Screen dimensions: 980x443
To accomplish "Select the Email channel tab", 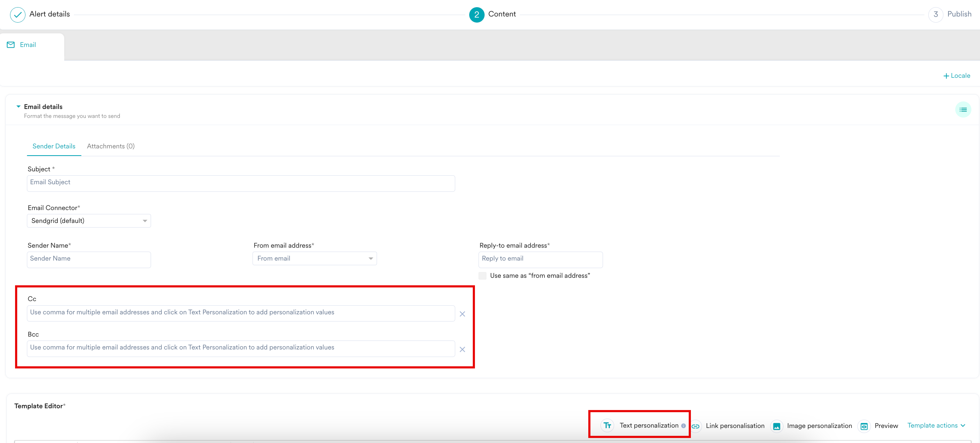I will [27, 45].
